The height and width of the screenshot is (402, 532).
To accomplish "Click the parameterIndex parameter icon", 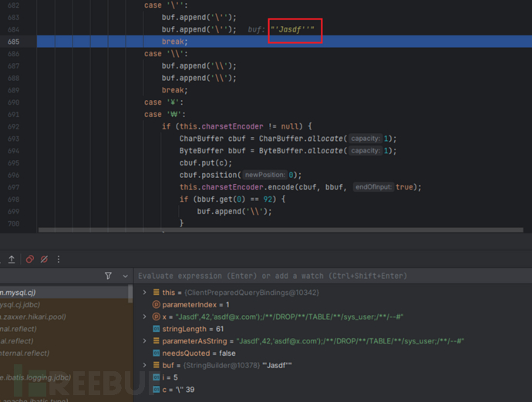I will tap(156, 304).
